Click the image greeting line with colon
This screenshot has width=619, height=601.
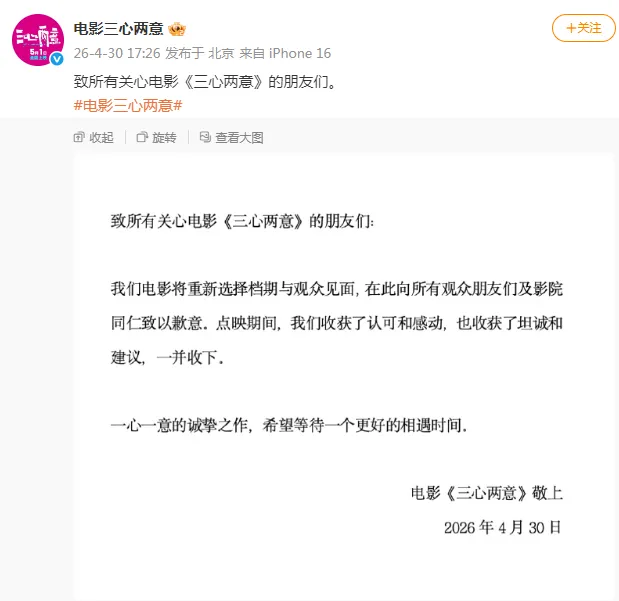tap(242, 221)
